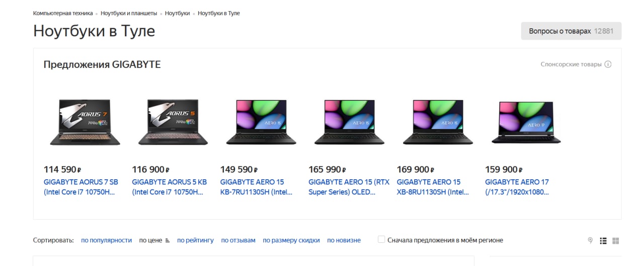
Task: Open GIGABYTE AERO 15 OLED RTX Super link
Action: (x=349, y=187)
